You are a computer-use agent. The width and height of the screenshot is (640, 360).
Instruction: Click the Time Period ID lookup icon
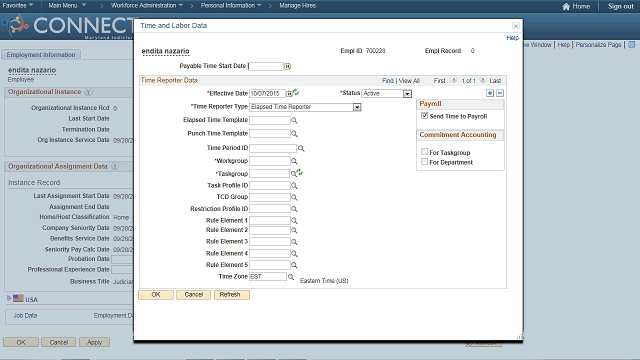[x=301, y=148]
